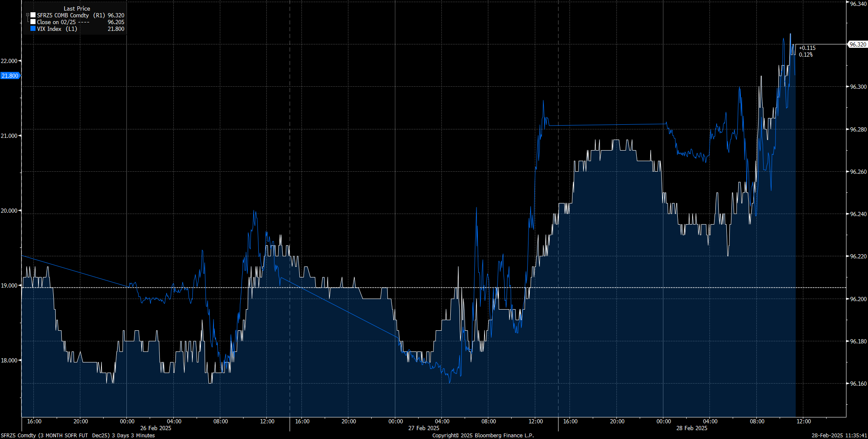This screenshot has height=439, width=868.
Task: Click the 96.200 right axis label
Action: (858, 299)
